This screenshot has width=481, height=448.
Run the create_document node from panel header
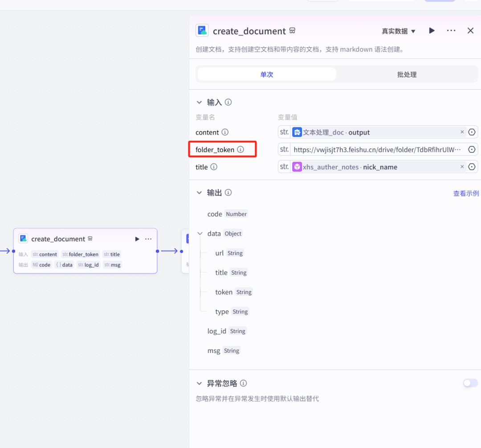(432, 31)
